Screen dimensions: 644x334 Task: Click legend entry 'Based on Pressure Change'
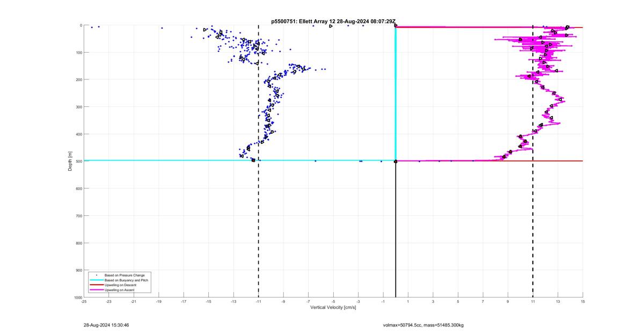pos(125,275)
